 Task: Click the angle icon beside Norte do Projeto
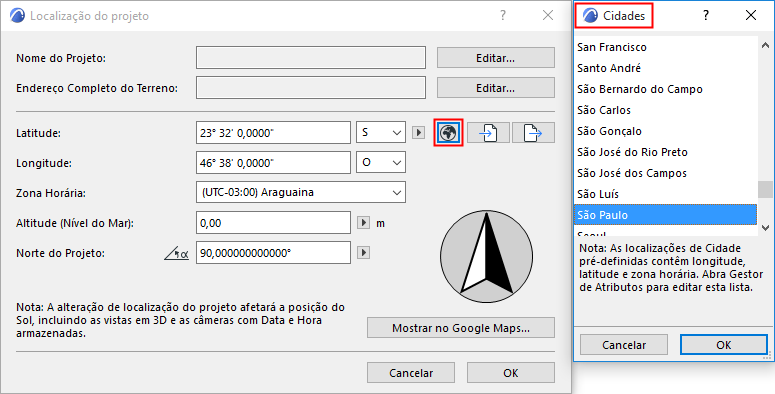[x=176, y=254]
